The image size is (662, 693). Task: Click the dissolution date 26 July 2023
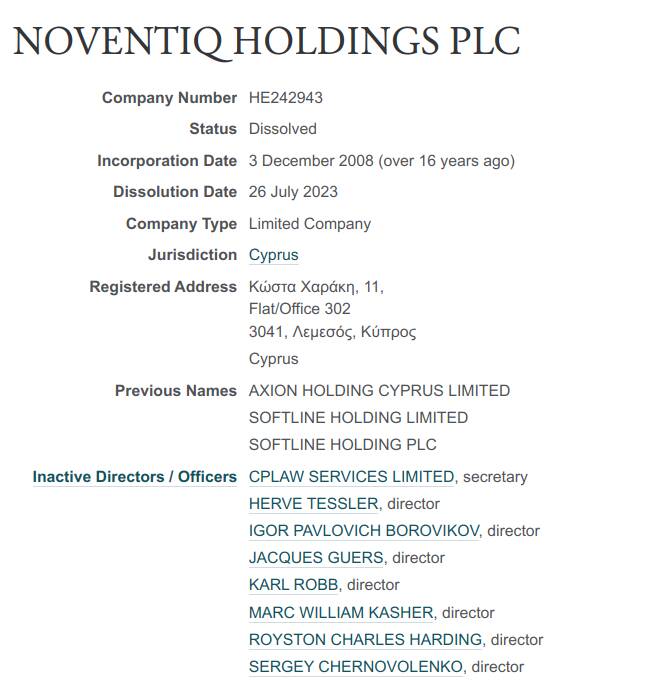point(293,192)
